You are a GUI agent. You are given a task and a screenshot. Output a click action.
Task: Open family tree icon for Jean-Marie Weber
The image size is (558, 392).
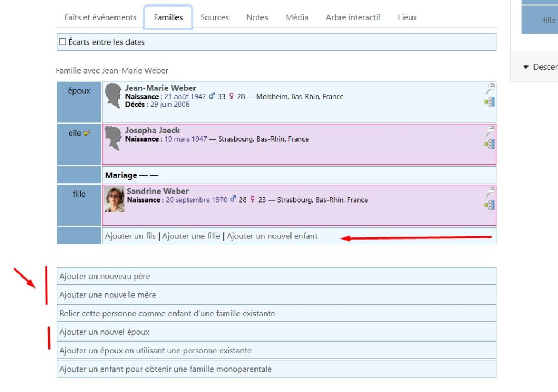click(x=490, y=102)
